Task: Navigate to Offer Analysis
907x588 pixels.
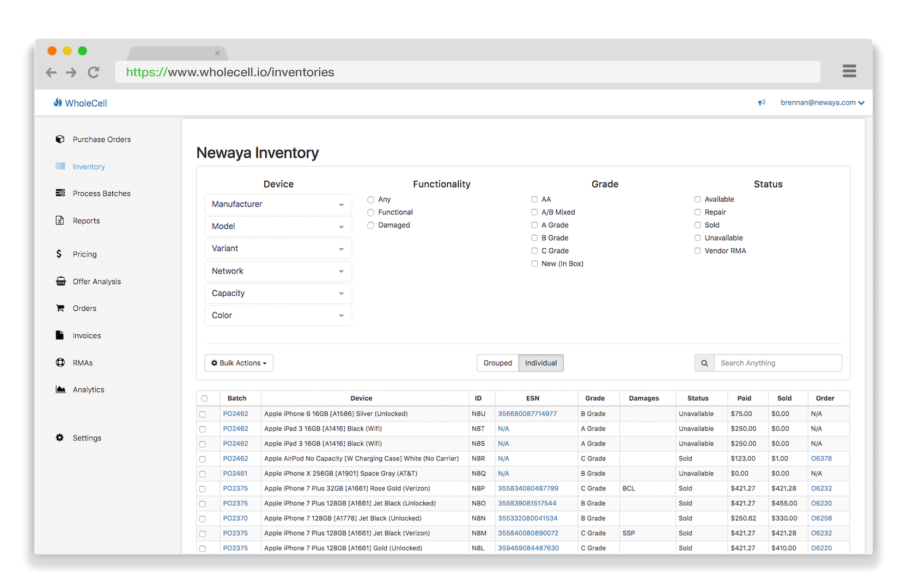Action: (x=97, y=281)
